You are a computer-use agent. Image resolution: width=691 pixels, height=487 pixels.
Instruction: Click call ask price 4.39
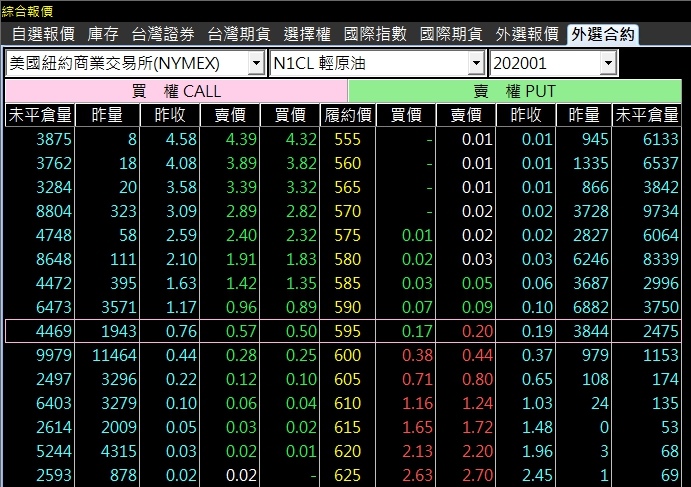click(241, 139)
